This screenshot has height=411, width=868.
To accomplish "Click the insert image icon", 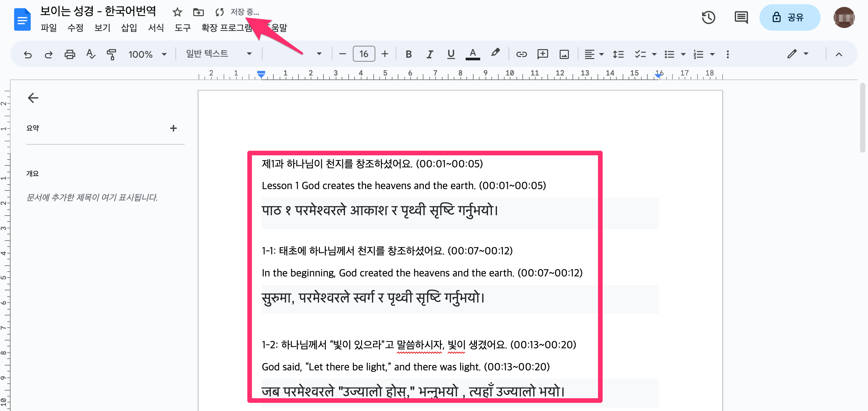I will tap(564, 54).
